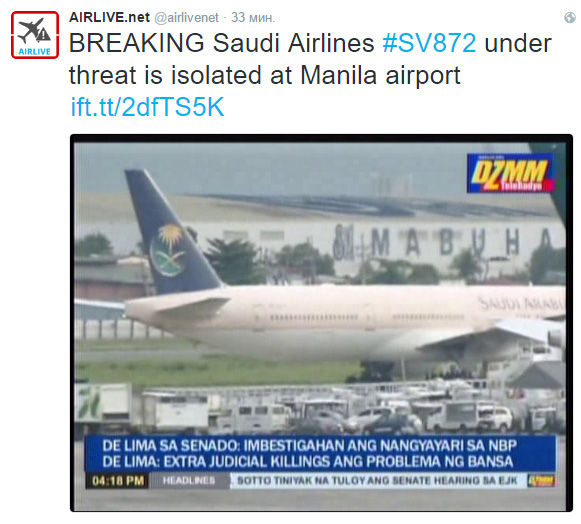This screenshot has height=524, width=581.
Task: Open the #SV872 hashtag
Action: 429,43
